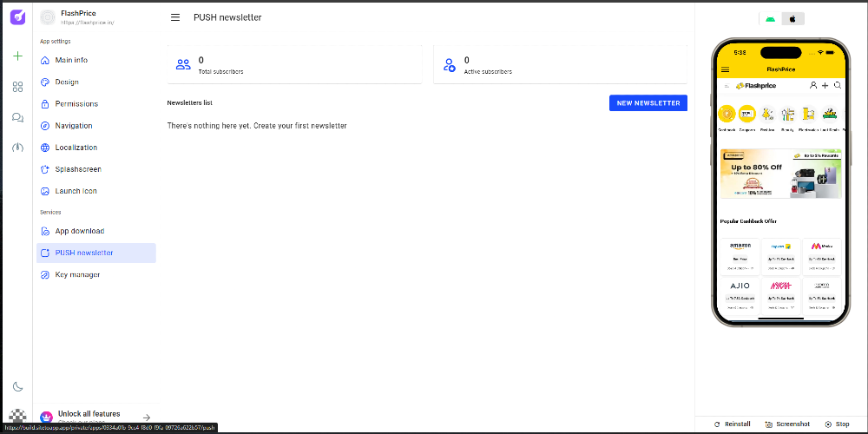Click 'There's nothing here yet' message
The width and height of the screenshot is (868, 434).
(x=257, y=126)
